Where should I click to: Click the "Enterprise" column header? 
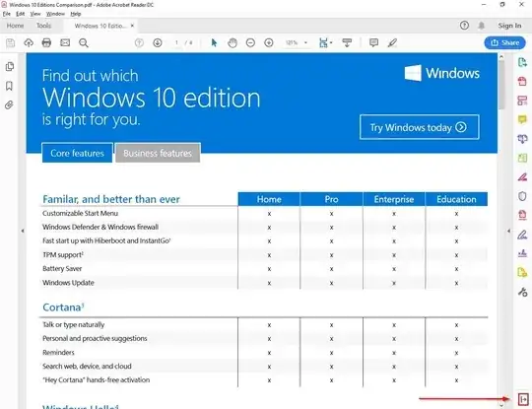[x=394, y=199]
